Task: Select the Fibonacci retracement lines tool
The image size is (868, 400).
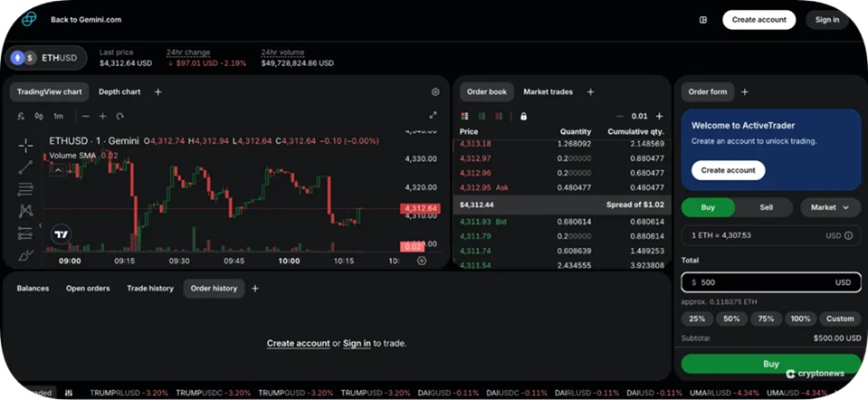Action: click(25, 188)
